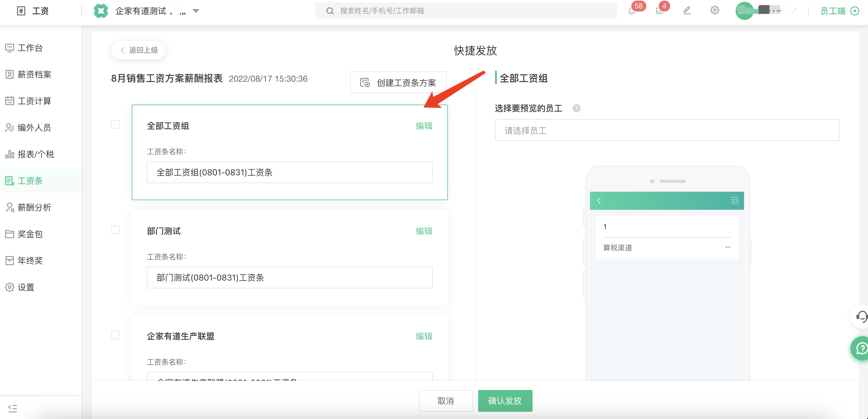Click the 编外人员 person icon
The width and height of the screenshot is (868, 419).
tap(9, 127)
